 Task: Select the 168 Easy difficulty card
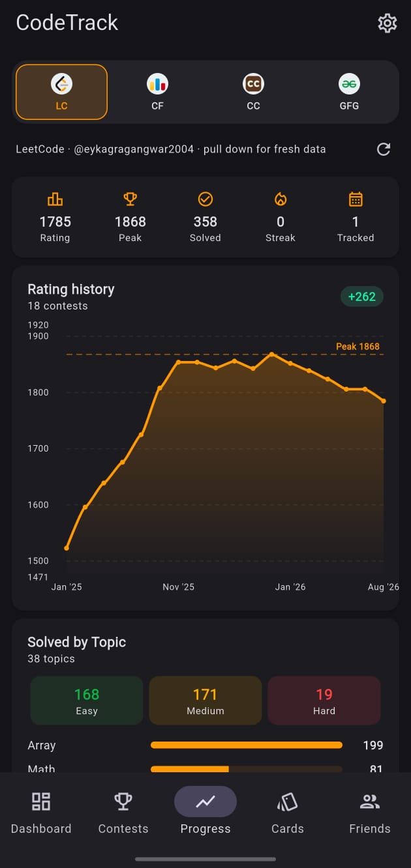coord(87,701)
